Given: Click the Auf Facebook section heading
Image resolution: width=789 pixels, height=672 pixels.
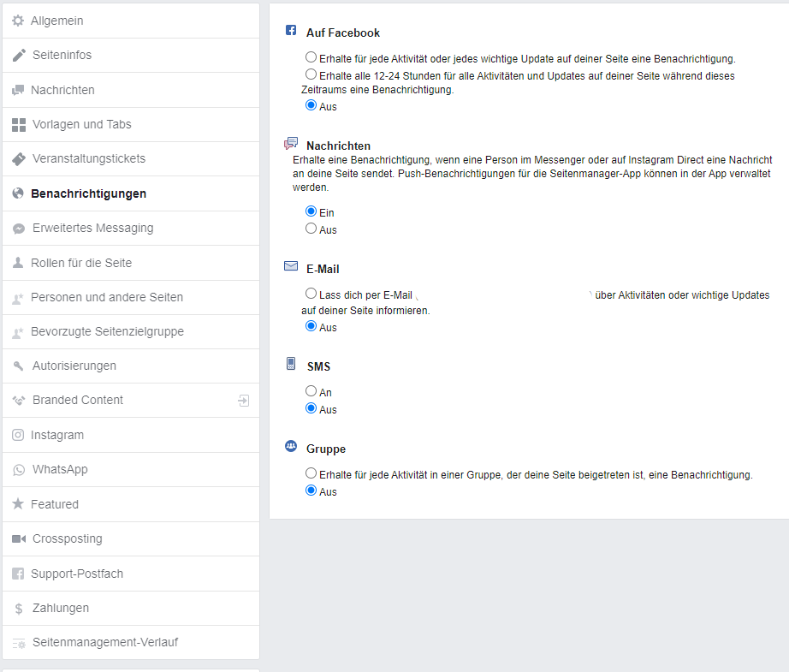Looking at the screenshot, I should click(x=343, y=33).
